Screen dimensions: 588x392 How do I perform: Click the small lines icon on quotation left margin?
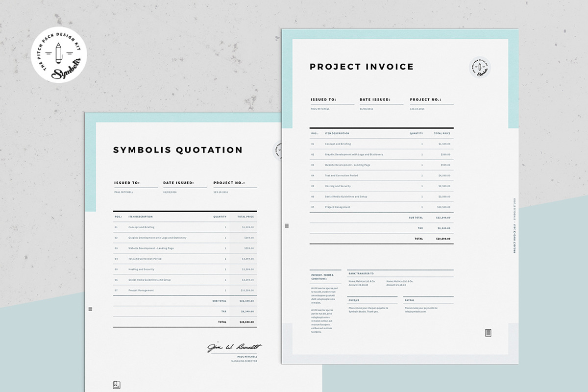90,309
